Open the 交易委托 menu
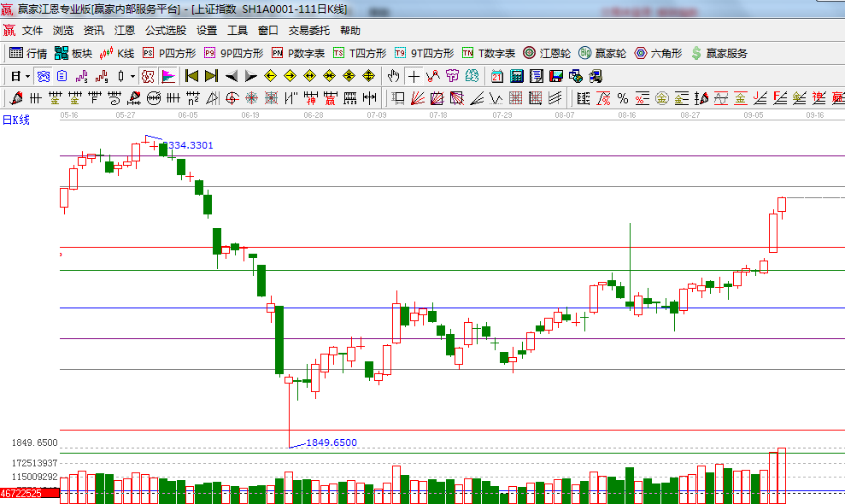The height and width of the screenshot is (504, 845). pyautogui.click(x=308, y=31)
